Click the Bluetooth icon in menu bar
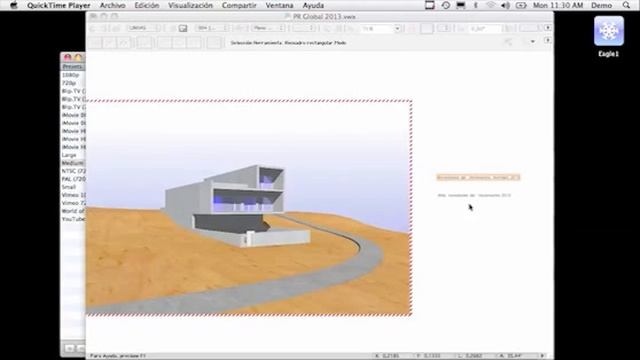This screenshot has width=640, height=360. point(476,5)
